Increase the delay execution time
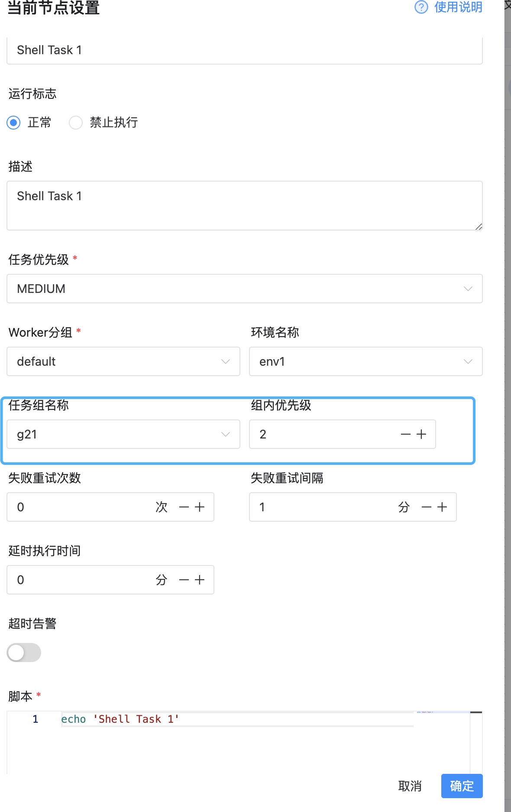 click(200, 580)
